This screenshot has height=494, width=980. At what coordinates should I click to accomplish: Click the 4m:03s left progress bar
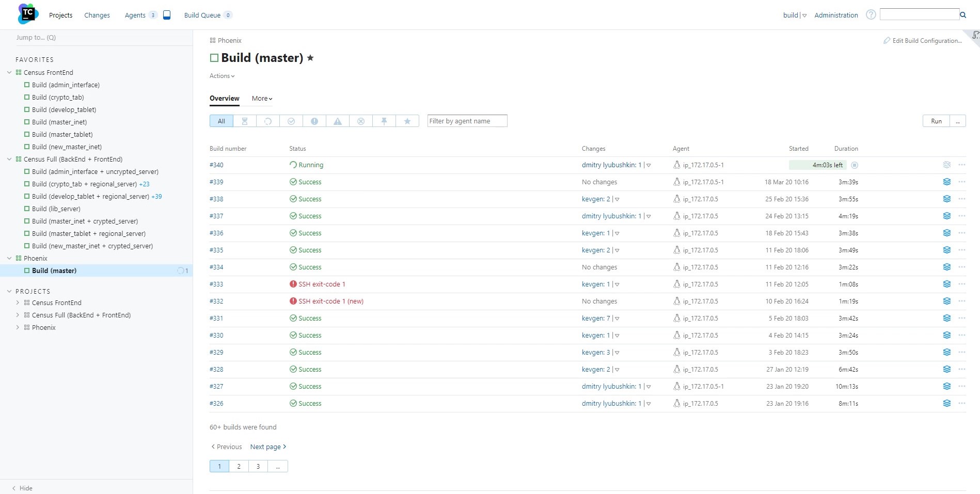[818, 165]
